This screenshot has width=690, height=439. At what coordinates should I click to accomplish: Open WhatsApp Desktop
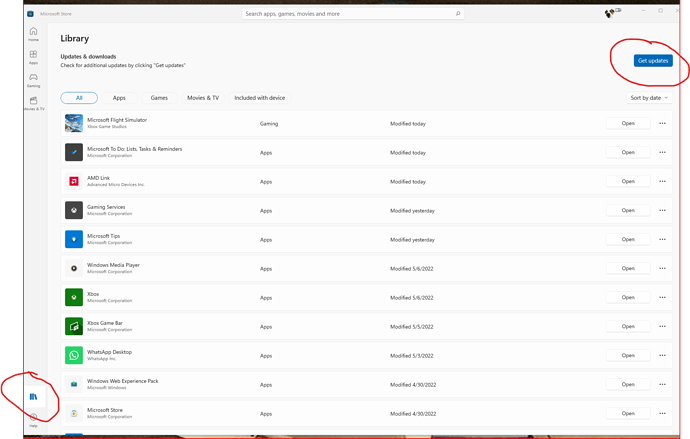tap(628, 356)
